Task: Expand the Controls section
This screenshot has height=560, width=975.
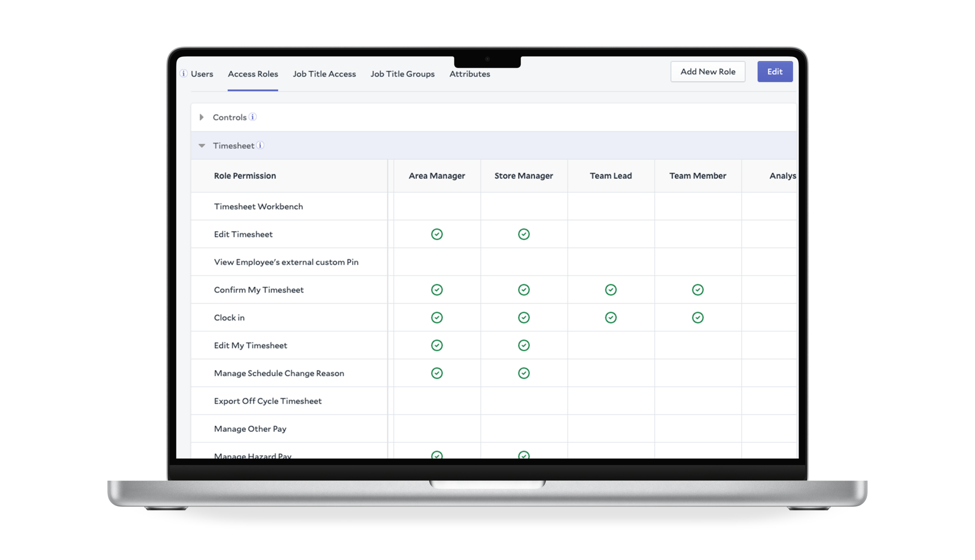Action: pos(202,117)
